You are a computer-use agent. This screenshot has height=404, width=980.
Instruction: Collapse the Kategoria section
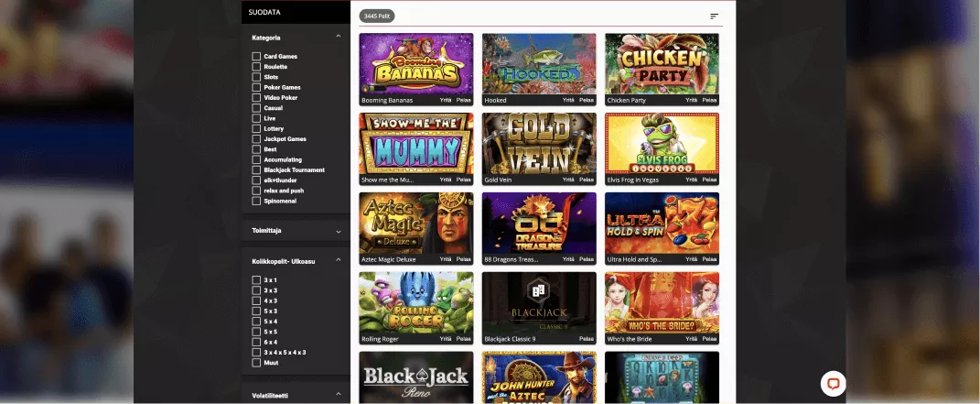point(339,37)
